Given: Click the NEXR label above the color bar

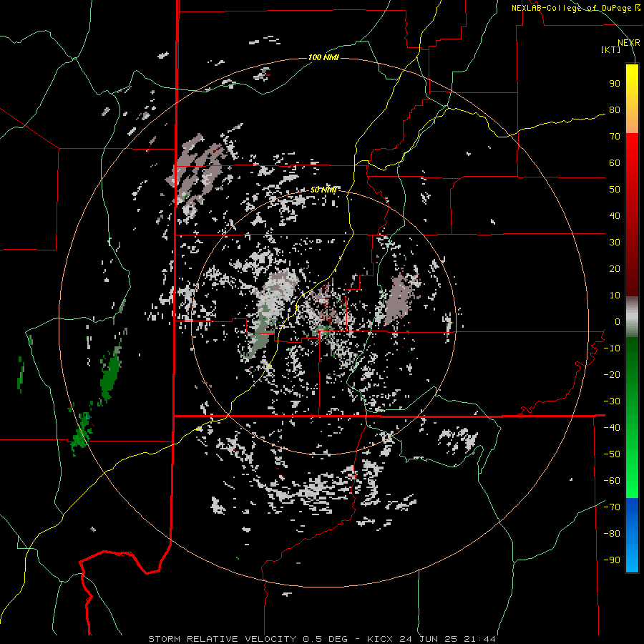Looking at the screenshot, I should (628, 43).
